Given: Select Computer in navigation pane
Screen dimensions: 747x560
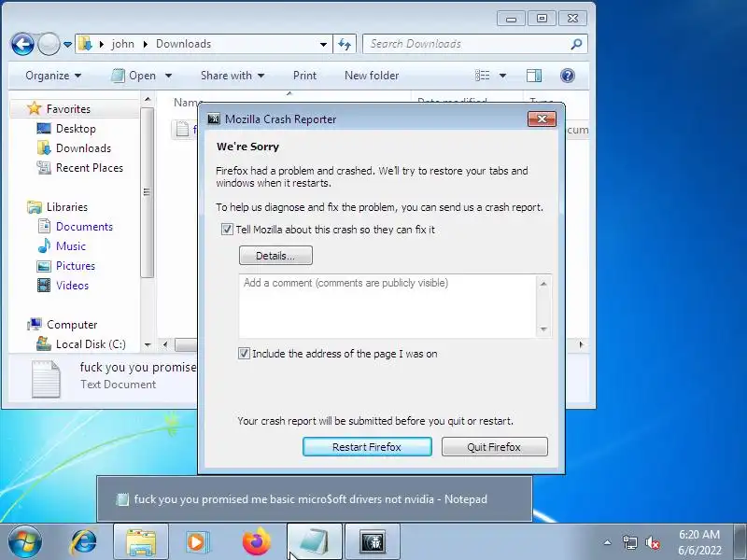Looking at the screenshot, I should point(72,325).
